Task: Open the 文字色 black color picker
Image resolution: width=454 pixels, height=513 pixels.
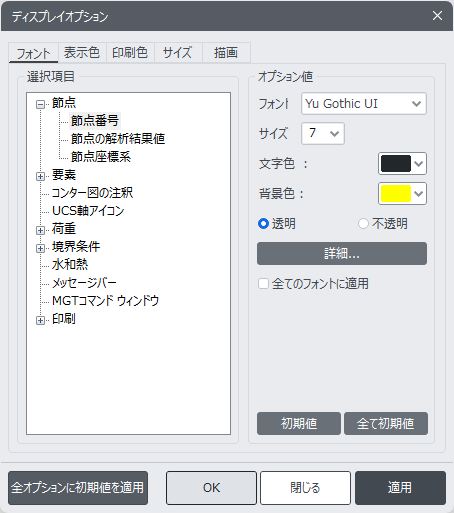Action: (402, 164)
